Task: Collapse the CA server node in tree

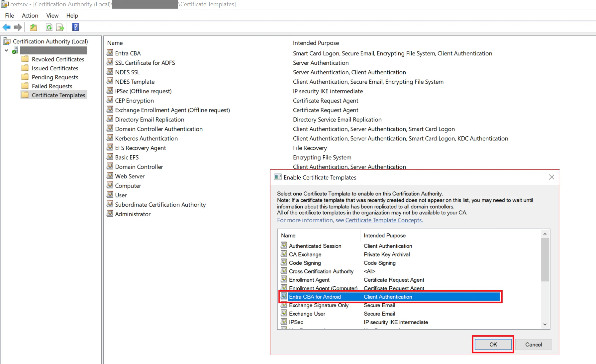Action: [x=6, y=50]
